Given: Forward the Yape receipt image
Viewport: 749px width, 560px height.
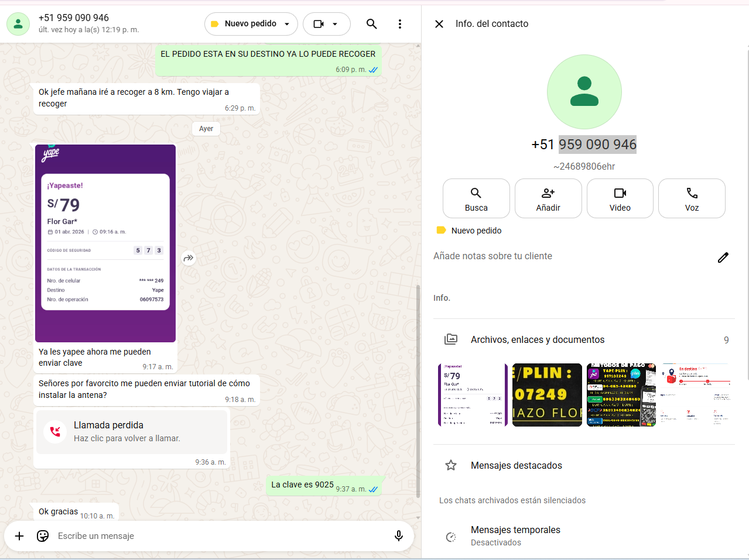Looking at the screenshot, I should point(189,258).
